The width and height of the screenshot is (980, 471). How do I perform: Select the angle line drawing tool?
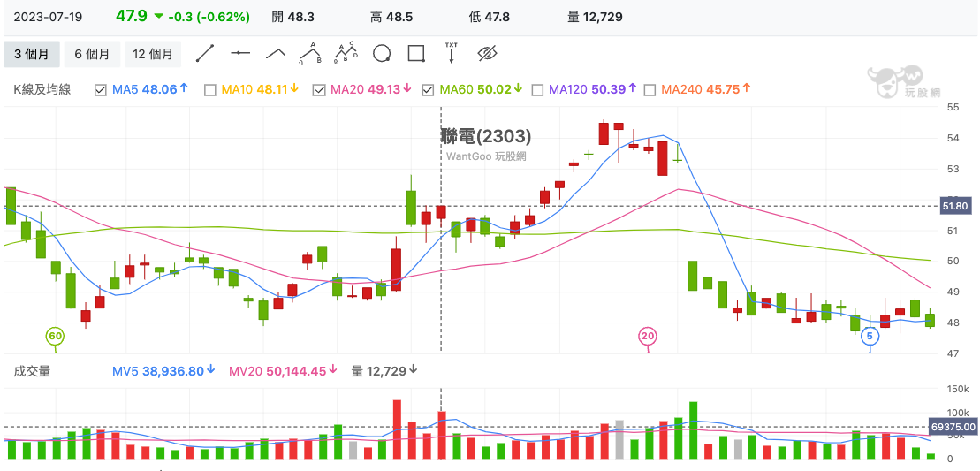point(276,54)
